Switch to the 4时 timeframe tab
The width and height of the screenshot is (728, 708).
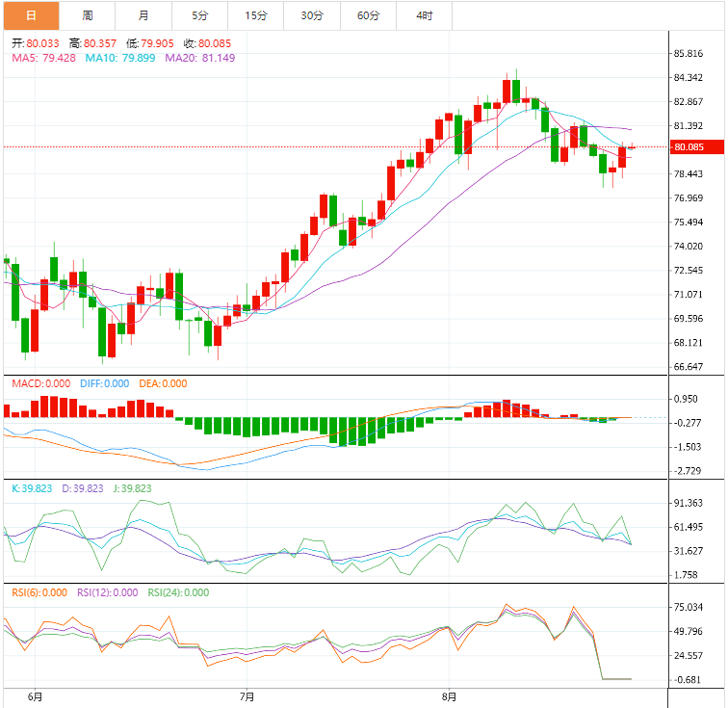click(x=424, y=15)
